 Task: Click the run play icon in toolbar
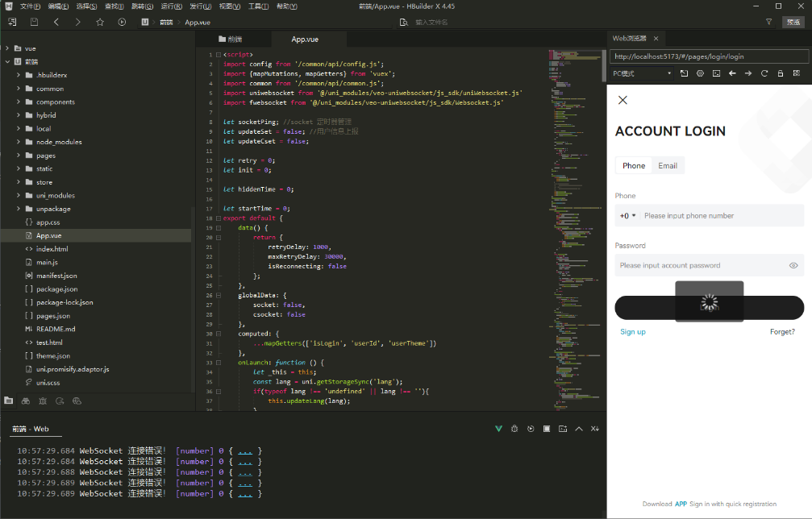(x=122, y=22)
